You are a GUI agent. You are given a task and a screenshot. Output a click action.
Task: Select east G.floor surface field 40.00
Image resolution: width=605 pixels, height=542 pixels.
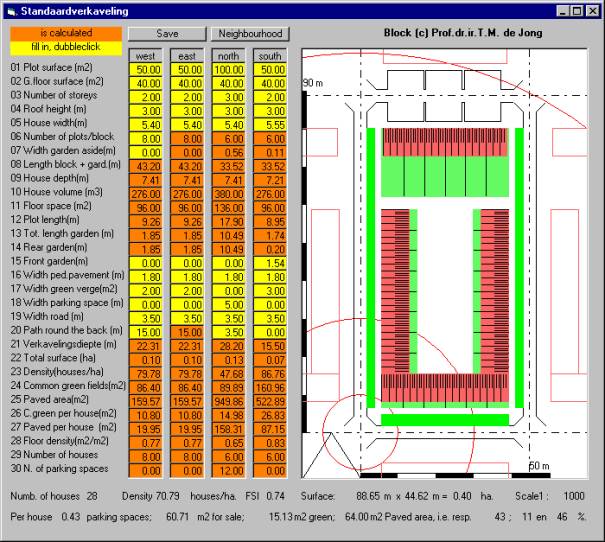point(187,84)
